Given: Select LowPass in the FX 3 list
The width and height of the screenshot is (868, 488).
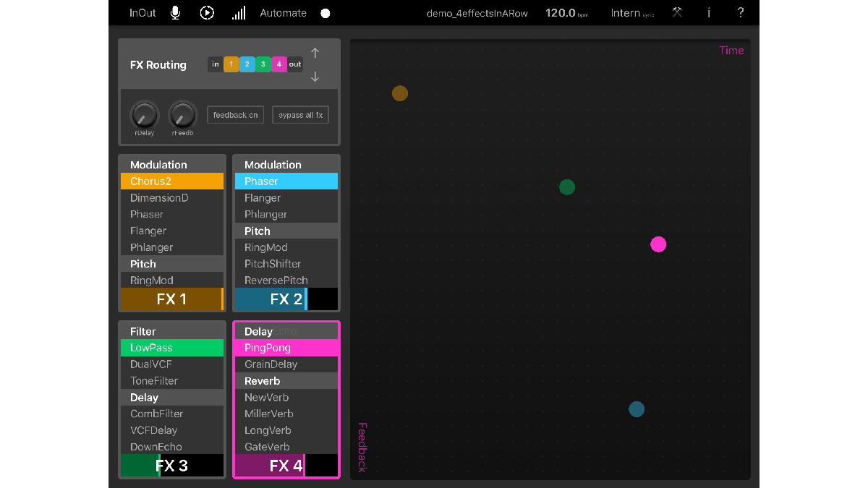Looking at the screenshot, I should pos(172,348).
